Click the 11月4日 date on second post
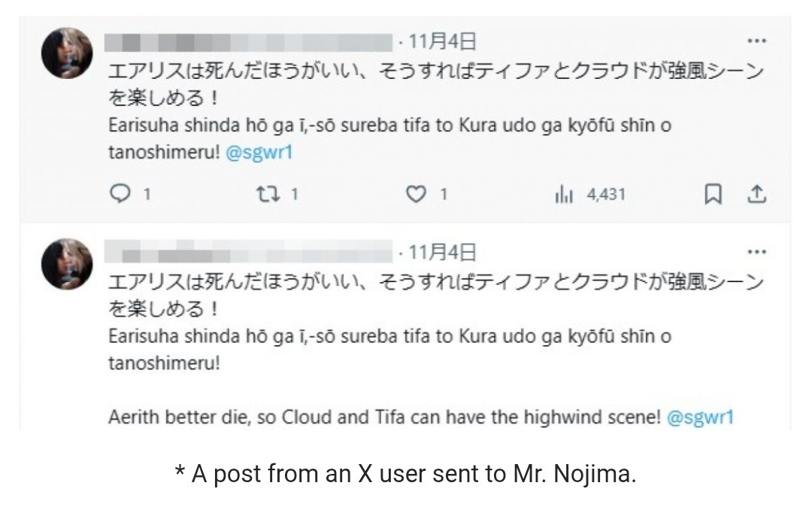812x510 pixels. click(x=442, y=253)
